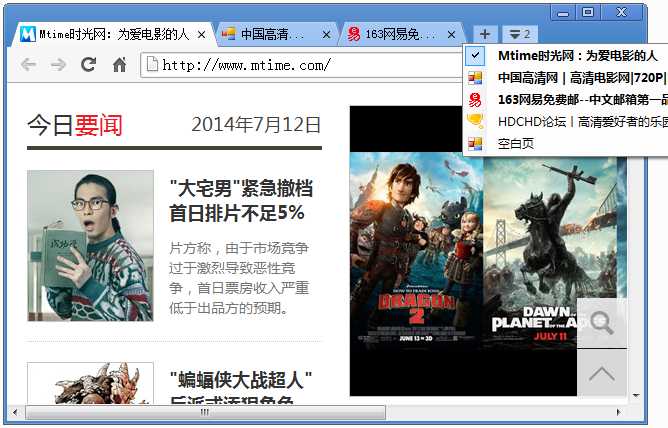668x428 pixels.
Task: Click the page icon in address bar
Action: 152,64
